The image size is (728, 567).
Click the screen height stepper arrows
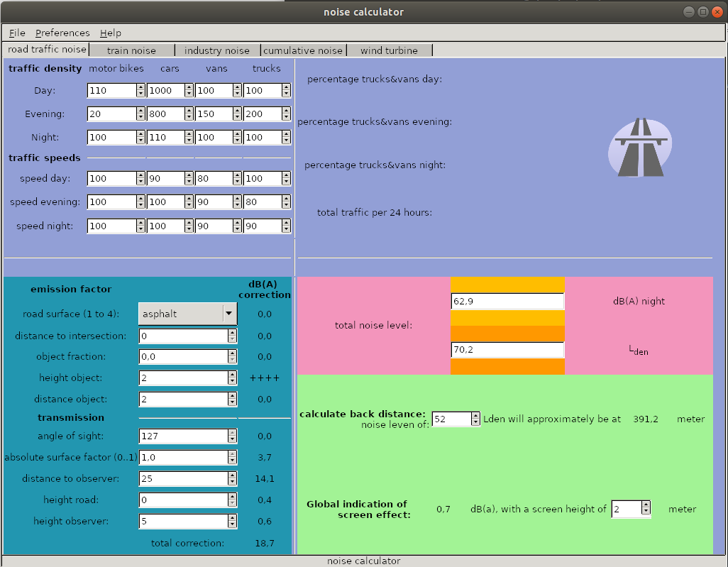[x=646, y=509]
